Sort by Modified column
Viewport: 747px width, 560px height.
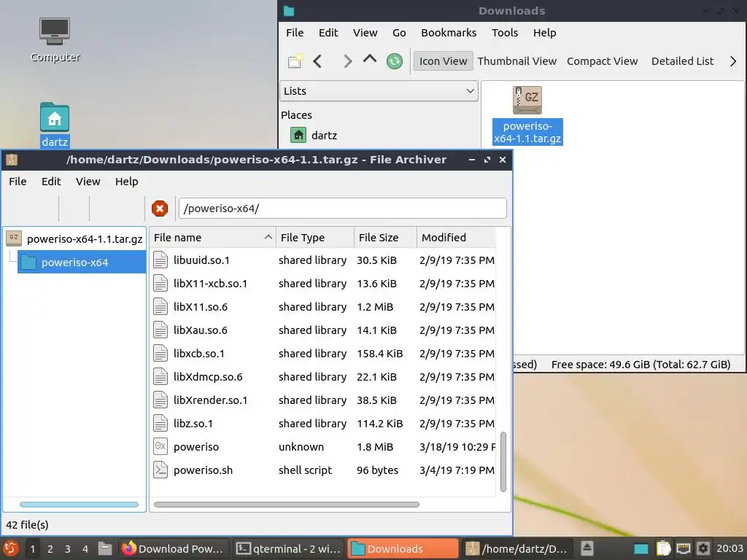click(x=456, y=238)
